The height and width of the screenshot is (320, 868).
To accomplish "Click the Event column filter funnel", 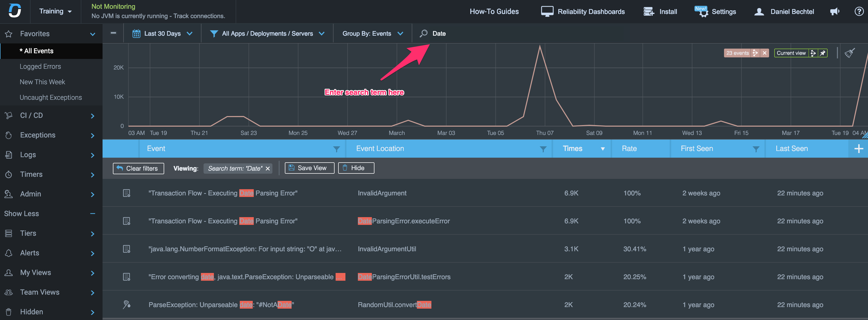I will point(336,149).
